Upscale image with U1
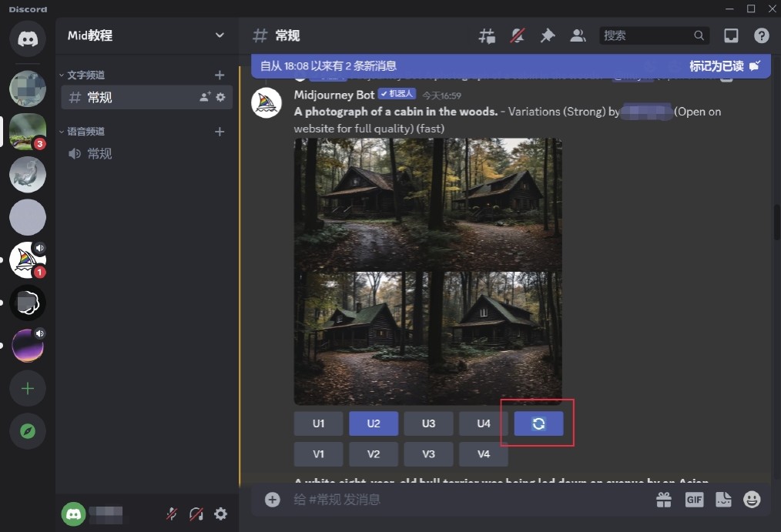The image size is (781, 532). click(x=318, y=423)
